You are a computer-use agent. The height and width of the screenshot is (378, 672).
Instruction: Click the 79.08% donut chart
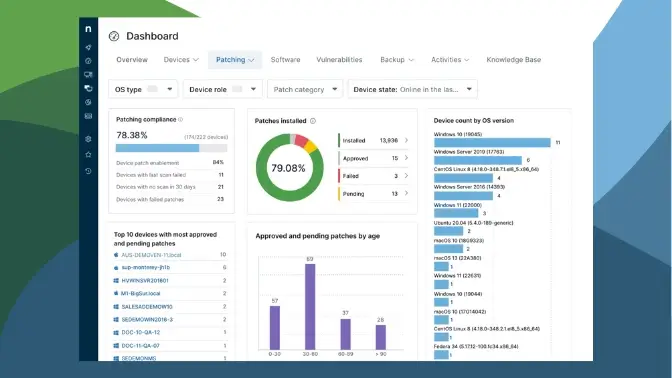click(x=289, y=168)
